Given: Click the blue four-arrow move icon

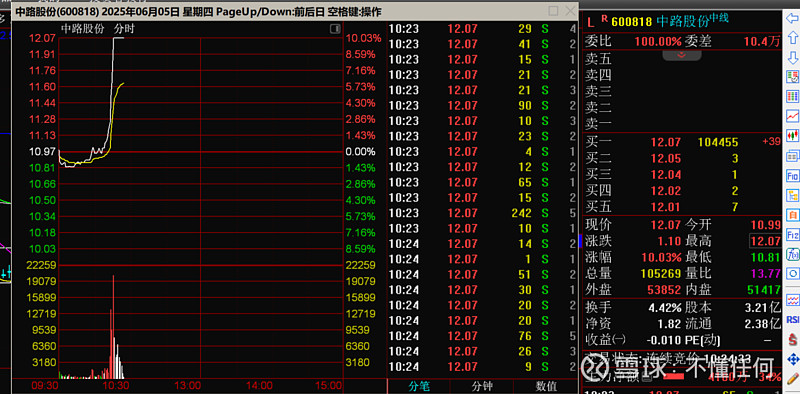Looking at the screenshot, I should pyautogui.click(x=792, y=359).
